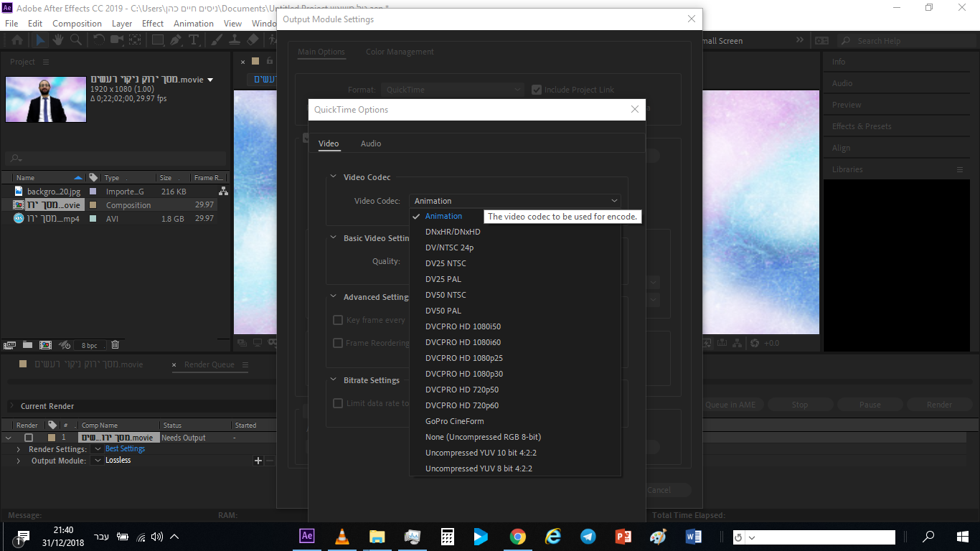The width and height of the screenshot is (980, 551).
Task: Enable Frame Reordering
Action: click(x=338, y=343)
